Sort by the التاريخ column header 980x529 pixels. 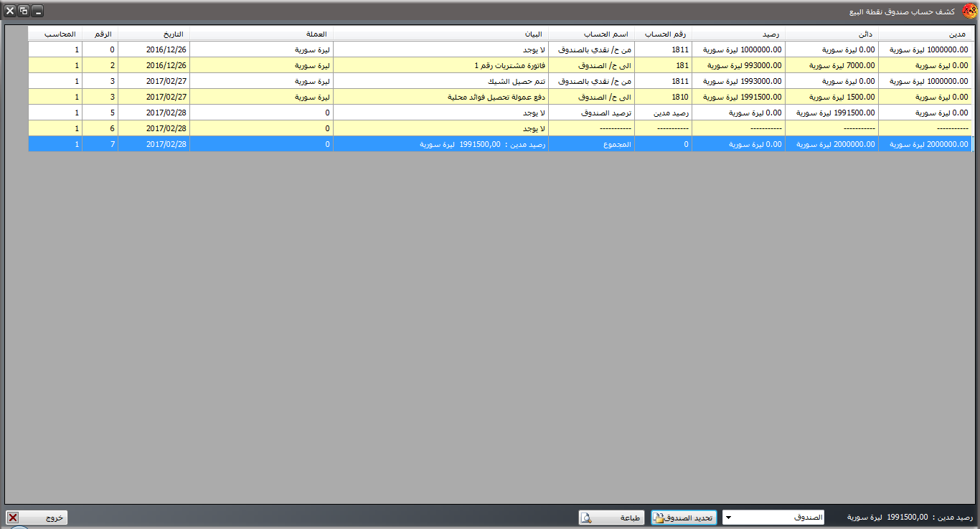(x=154, y=34)
